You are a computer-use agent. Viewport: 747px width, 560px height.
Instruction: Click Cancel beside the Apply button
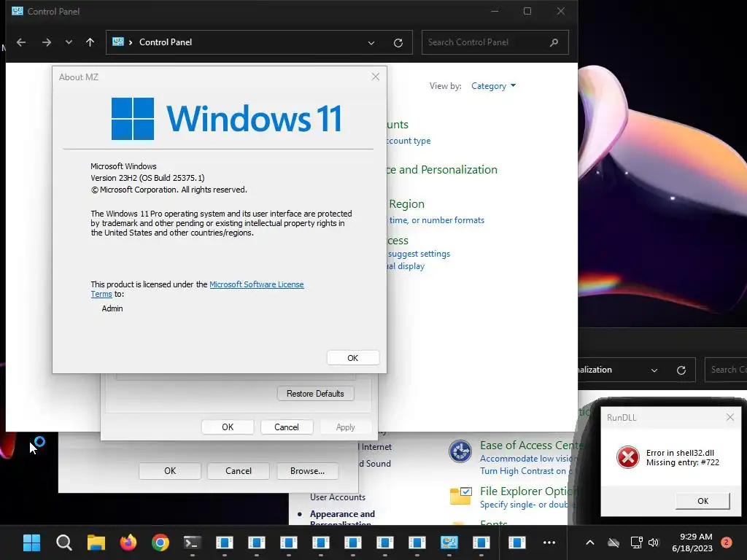(x=286, y=427)
